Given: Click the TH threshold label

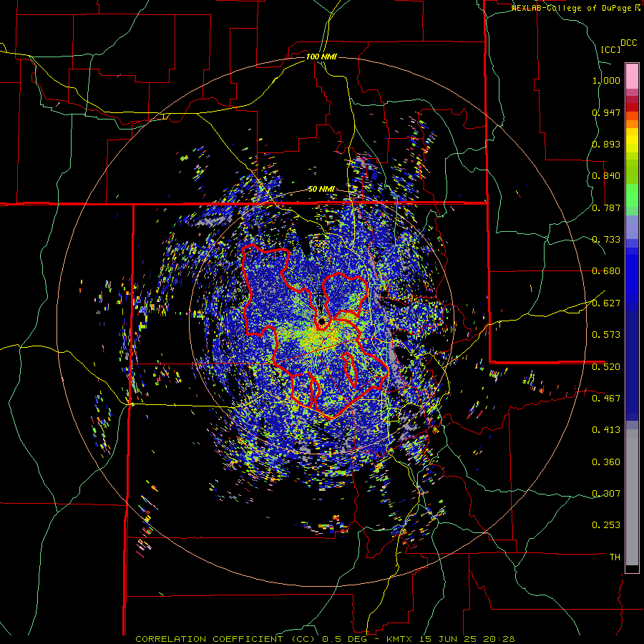Looking at the screenshot, I should 615,557.
